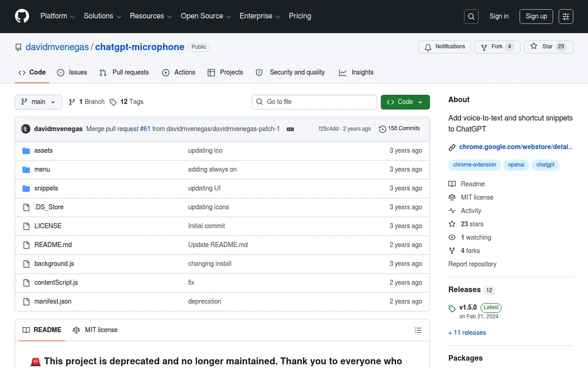Click the manifest.json file icon

coord(26,302)
